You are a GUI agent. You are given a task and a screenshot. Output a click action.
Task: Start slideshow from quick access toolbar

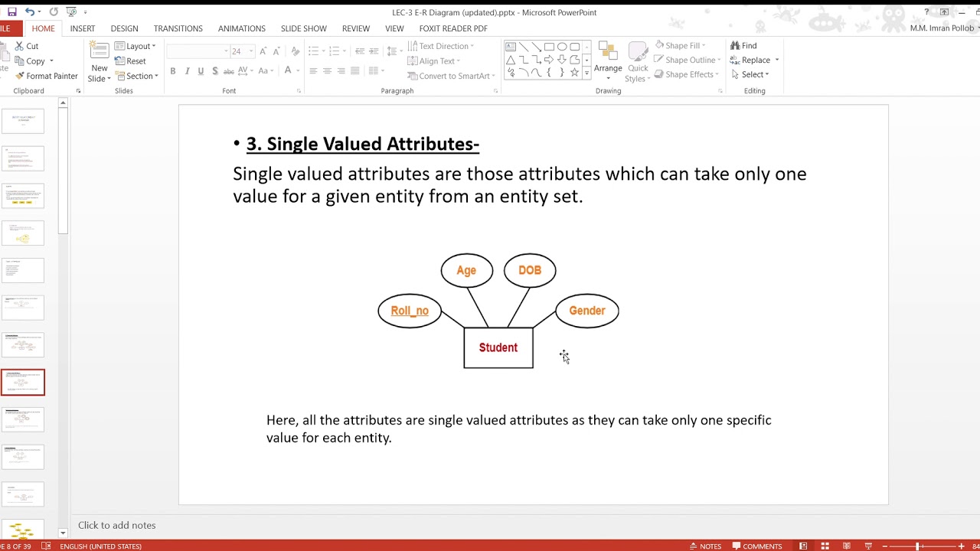[71, 11]
